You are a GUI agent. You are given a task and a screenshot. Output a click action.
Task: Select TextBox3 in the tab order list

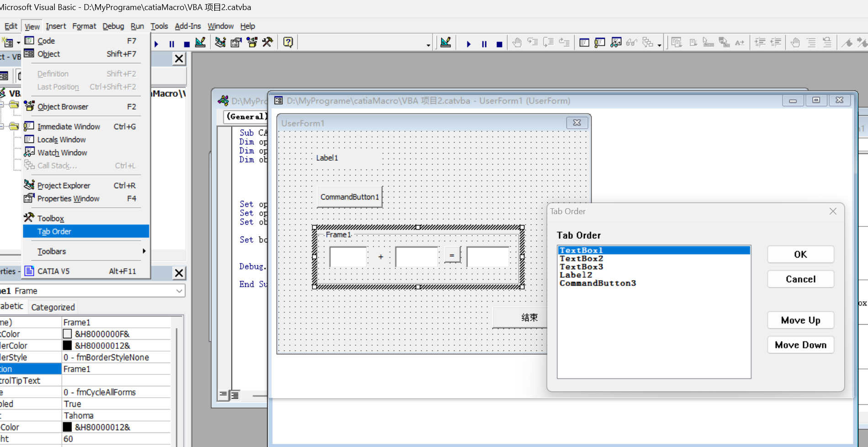point(581,267)
